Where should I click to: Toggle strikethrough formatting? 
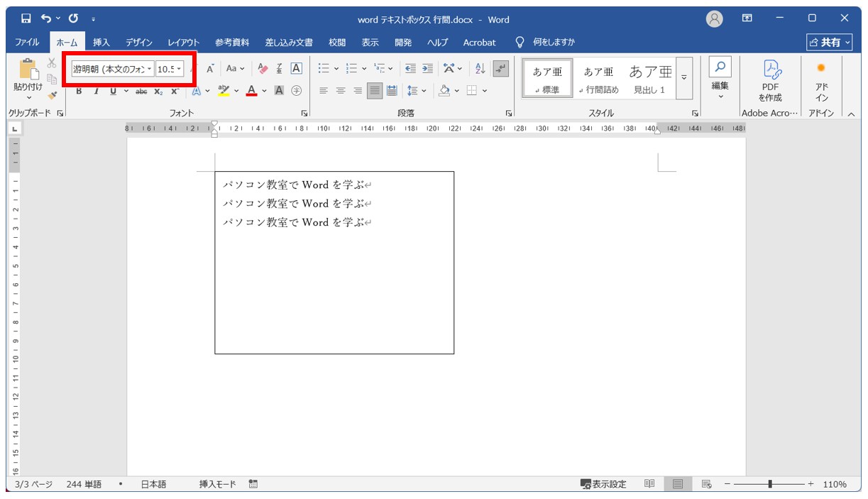pyautogui.click(x=141, y=91)
